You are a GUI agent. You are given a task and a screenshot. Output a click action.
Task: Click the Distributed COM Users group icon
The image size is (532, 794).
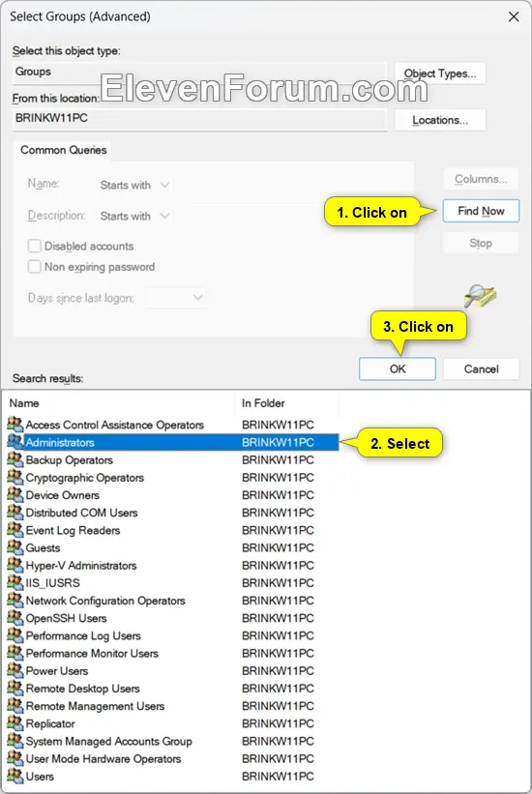pos(15,512)
